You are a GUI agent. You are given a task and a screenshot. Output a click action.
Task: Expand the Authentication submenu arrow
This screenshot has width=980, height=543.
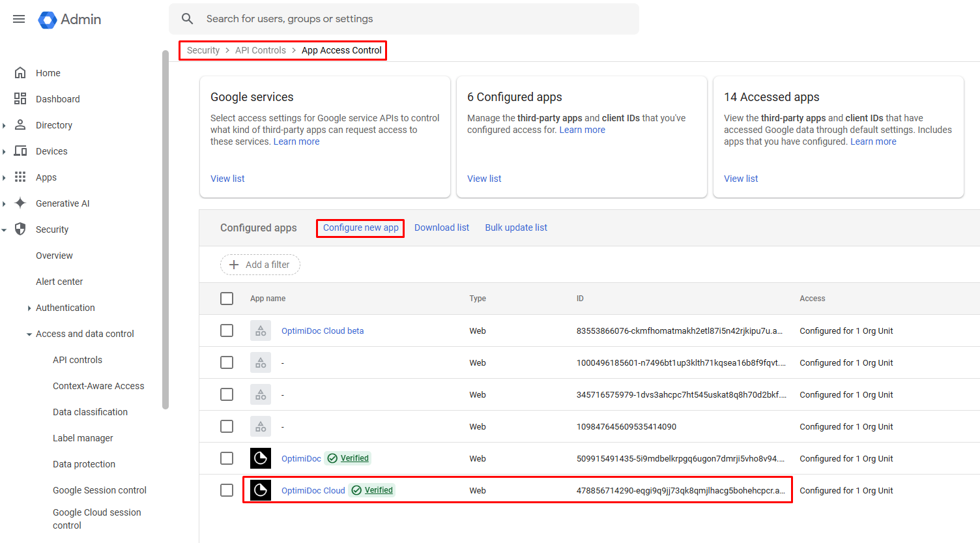(x=29, y=308)
